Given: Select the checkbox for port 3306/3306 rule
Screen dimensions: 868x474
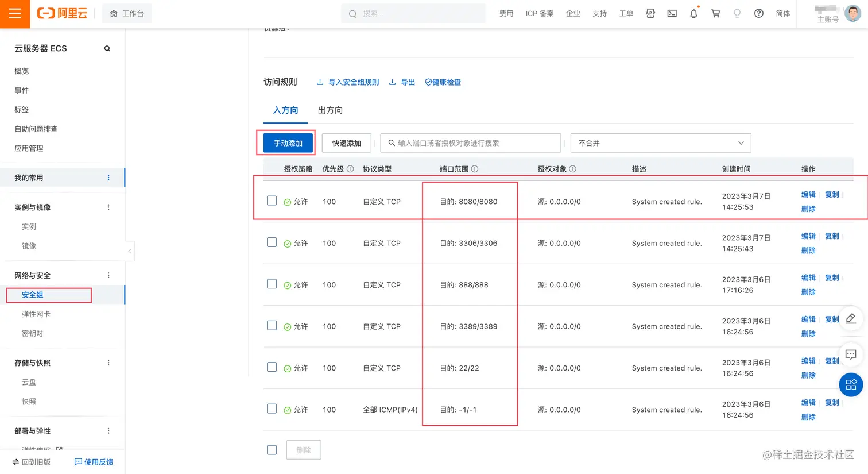Looking at the screenshot, I should [x=272, y=242].
